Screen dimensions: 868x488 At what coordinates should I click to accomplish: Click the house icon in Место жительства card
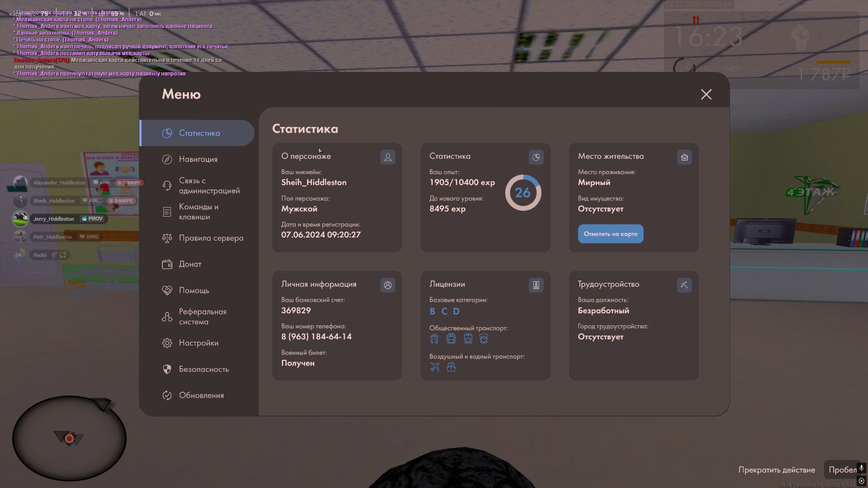pos(684,157)
